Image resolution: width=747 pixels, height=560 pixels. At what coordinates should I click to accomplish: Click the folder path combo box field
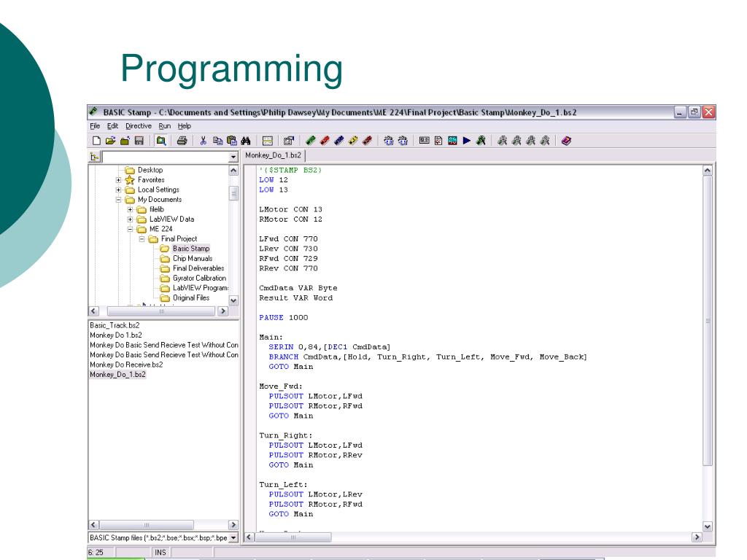pyautogui.click(x=165, y=157)
